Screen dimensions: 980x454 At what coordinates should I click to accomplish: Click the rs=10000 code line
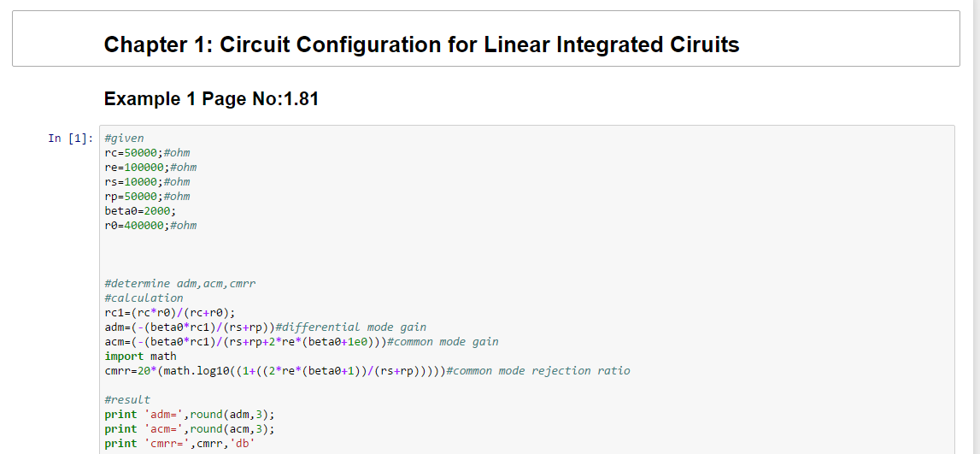click(147, 182)
